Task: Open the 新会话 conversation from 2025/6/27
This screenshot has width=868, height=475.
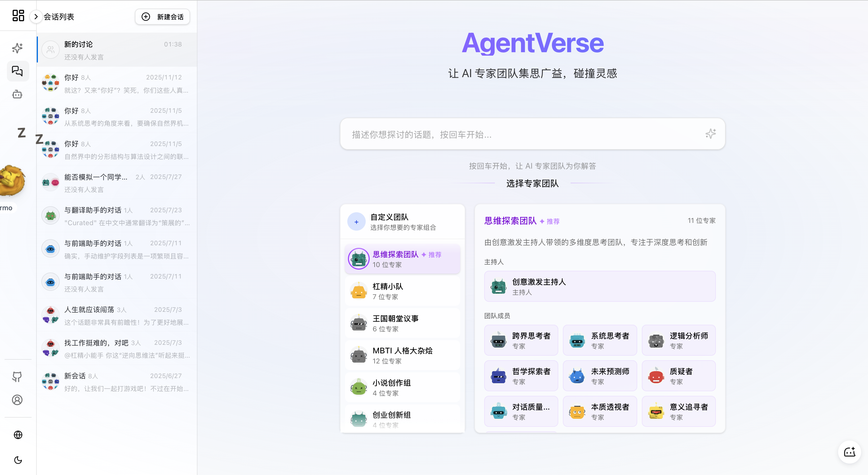Action: 117,382
